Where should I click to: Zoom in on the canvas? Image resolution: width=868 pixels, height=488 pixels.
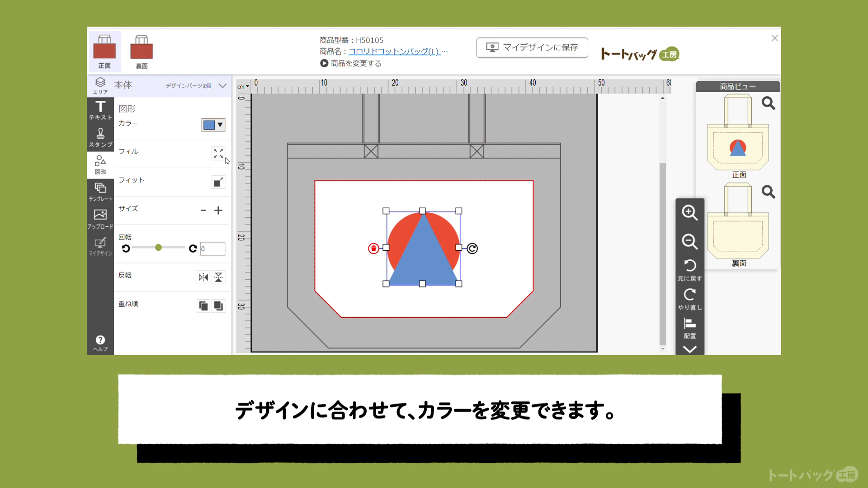[x=689, y=213]
